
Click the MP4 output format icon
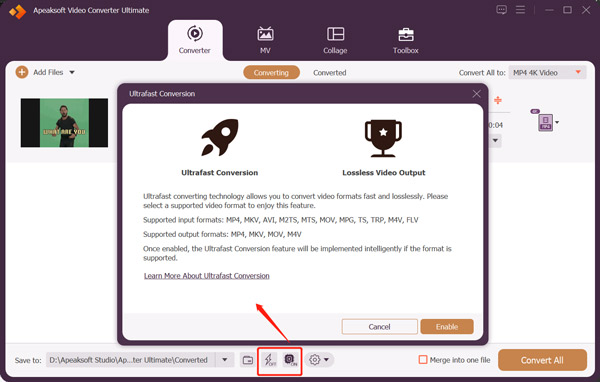[x=545, y=122]
